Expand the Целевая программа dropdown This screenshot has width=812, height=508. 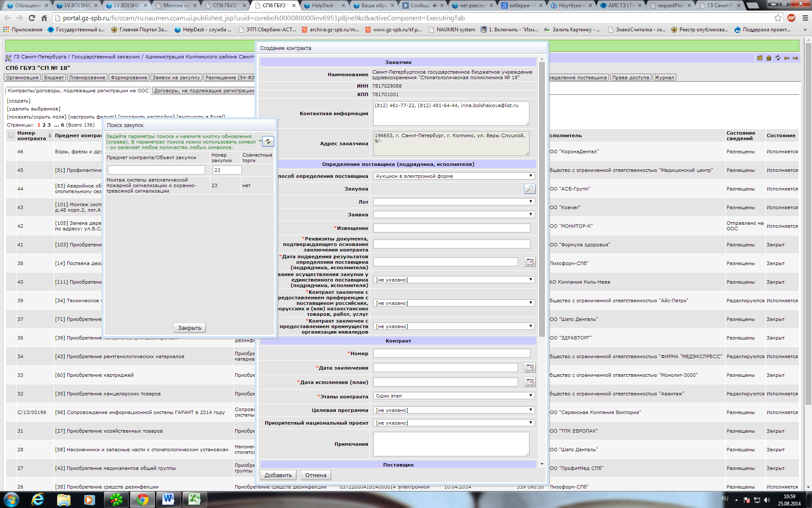click(x=454, y=410)
